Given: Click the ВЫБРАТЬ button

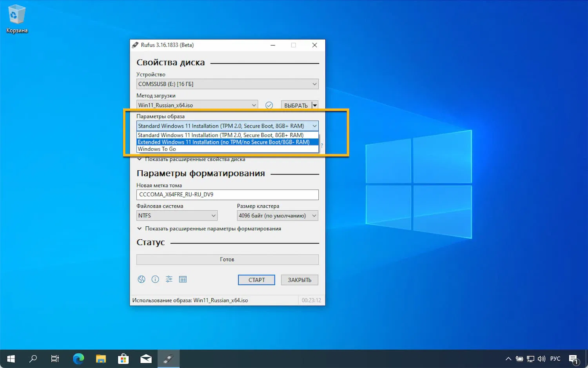Looking at the screenshot, I should [296, 105].
